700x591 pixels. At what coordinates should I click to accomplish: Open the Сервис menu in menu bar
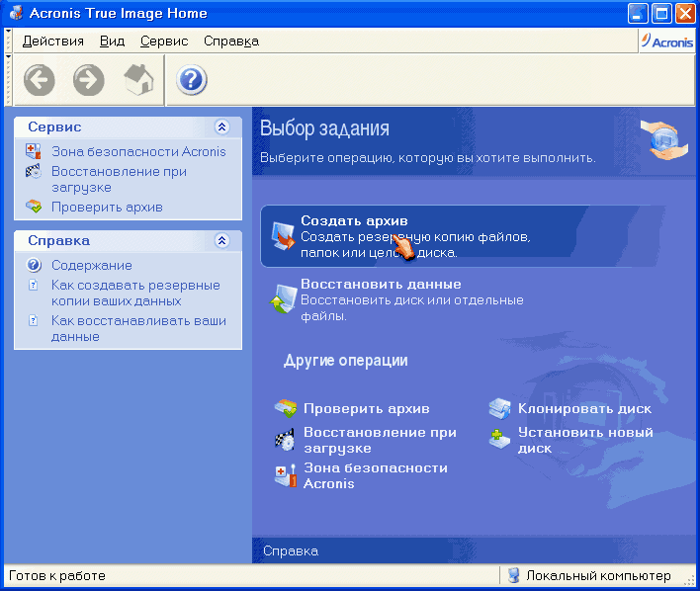coord(164,41)
